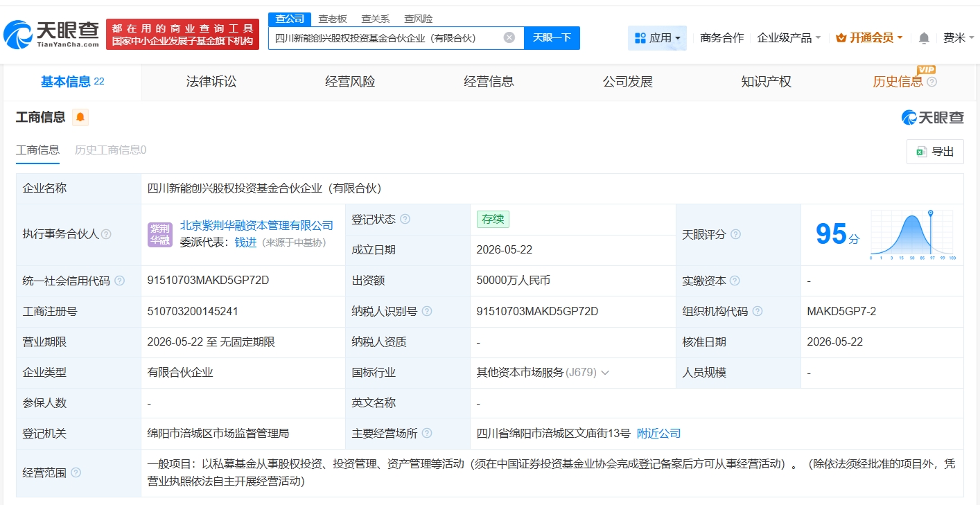Expand the 企业级产品 dropdown

coord(789,38)
